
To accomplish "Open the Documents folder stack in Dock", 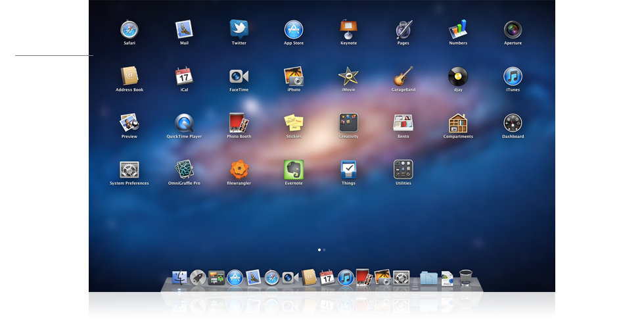I will pos(428,278).
